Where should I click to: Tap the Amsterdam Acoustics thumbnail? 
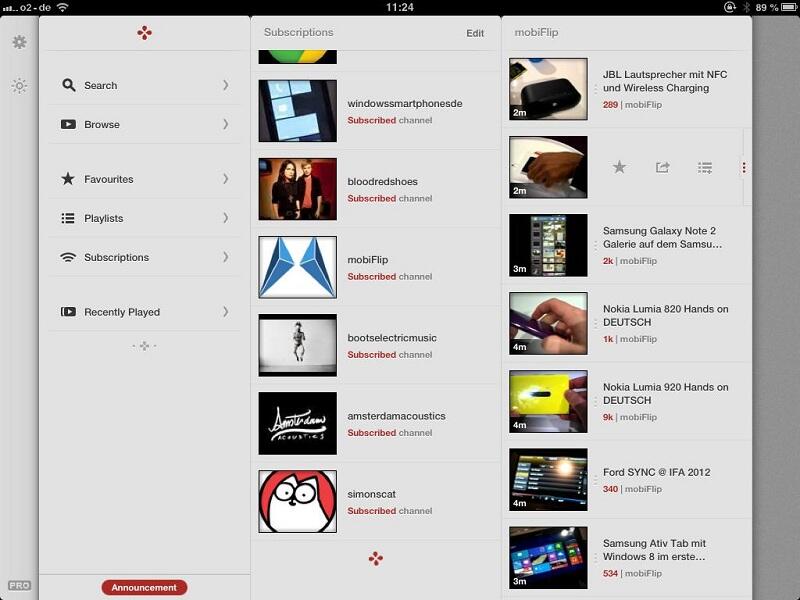click(x=297, y=423)
